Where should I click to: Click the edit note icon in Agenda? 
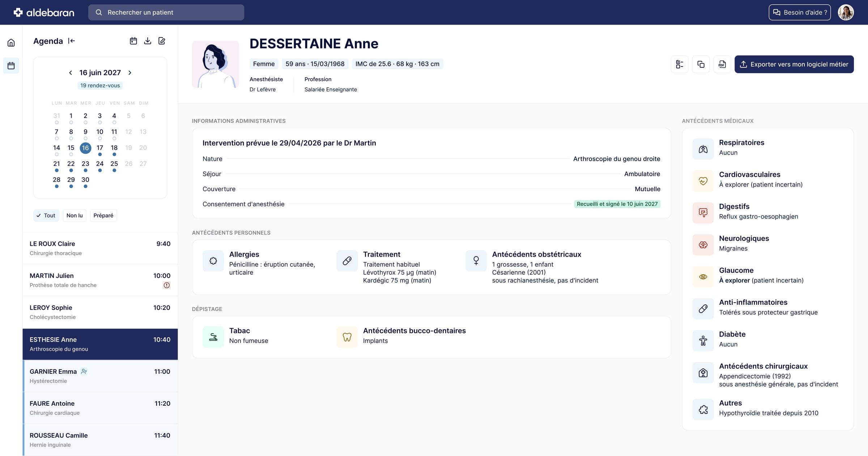click(x=162, y=41)
